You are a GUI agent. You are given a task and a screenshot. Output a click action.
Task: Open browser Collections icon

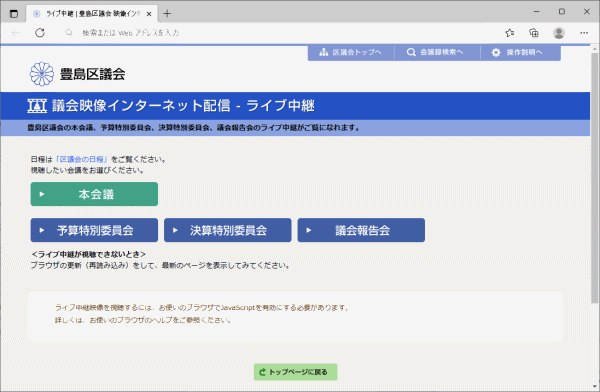point(533,33)
